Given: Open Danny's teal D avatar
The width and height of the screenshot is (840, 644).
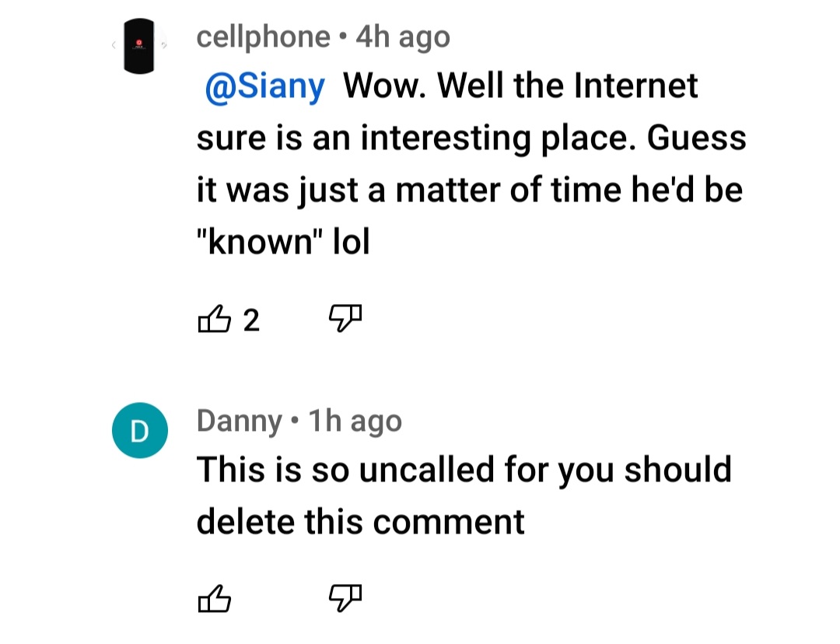Looking at the screenshot, I should [x=140, y=430].
